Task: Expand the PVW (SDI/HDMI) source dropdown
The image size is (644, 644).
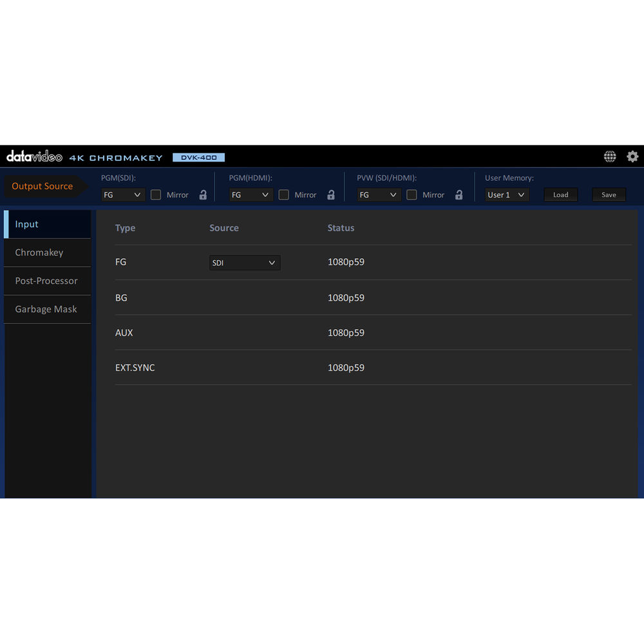Action: coord(379,194)
